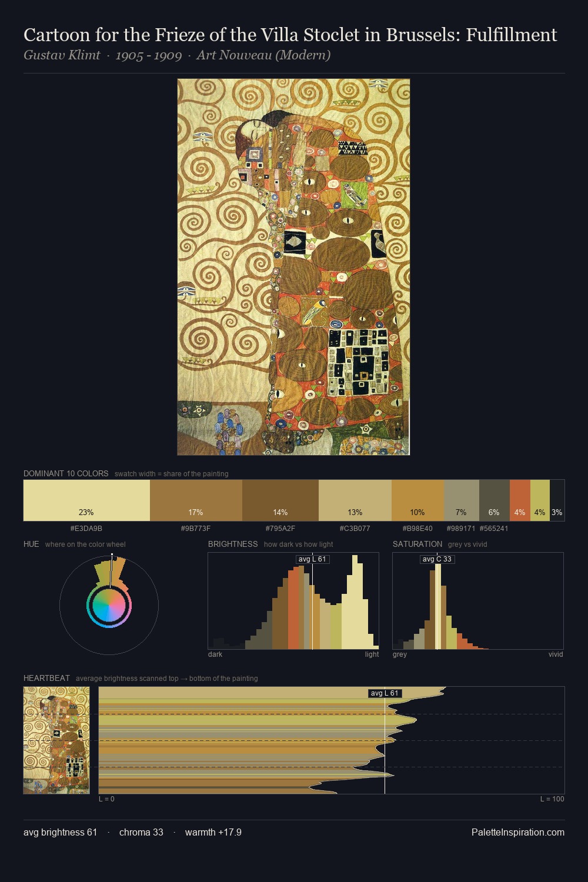Viewport: 588px width, 882px height.
Task: Click the 6% dark olive swatch #565241
Action: tap(495, 500)
